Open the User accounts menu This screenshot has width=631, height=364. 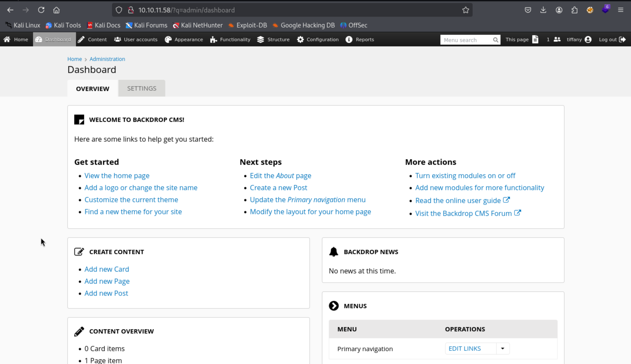click(136, 39)
